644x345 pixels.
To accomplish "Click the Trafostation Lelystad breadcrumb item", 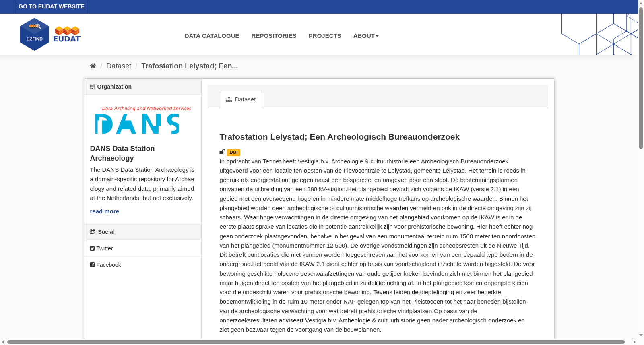I will tap(190, 66).
